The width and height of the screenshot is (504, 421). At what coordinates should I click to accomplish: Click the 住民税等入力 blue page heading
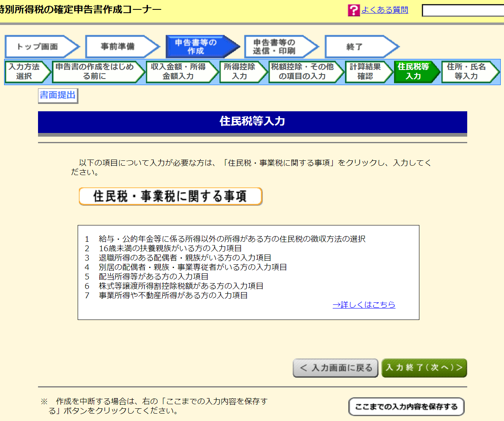(252, 122)
